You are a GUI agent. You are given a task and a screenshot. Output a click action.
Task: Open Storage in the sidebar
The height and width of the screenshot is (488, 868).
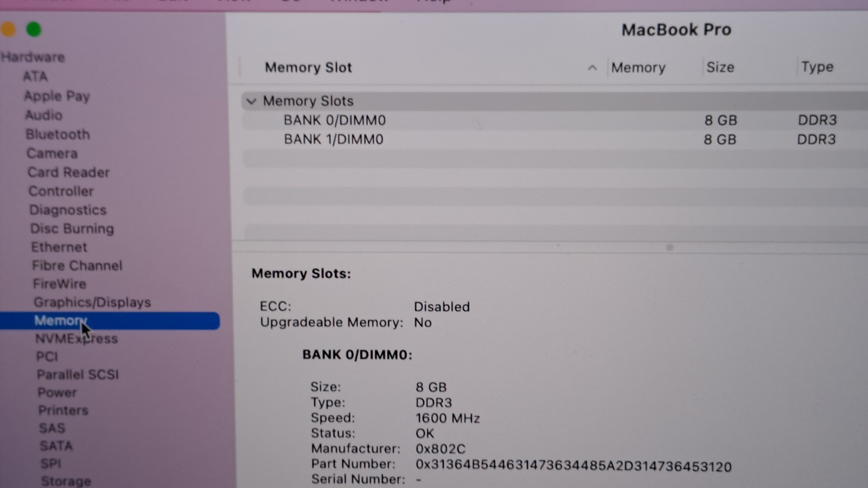pyautogui.click(x=66, y=481)
